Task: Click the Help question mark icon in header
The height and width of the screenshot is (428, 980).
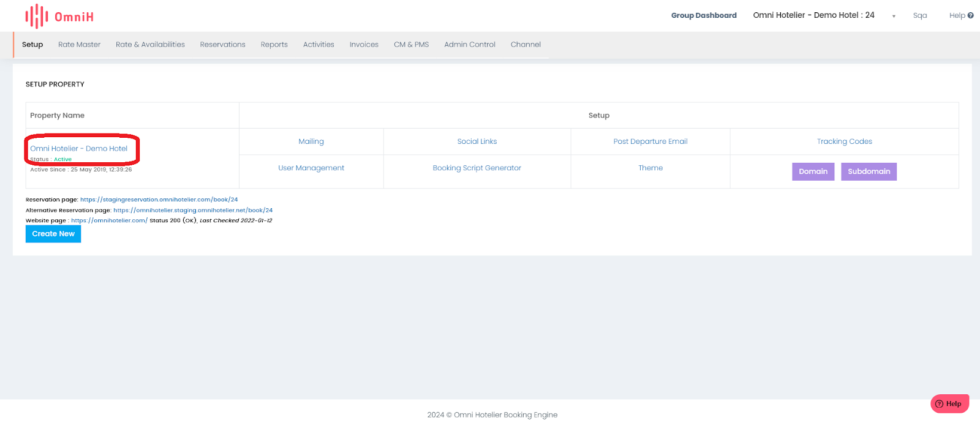Action: pos(971,15)
